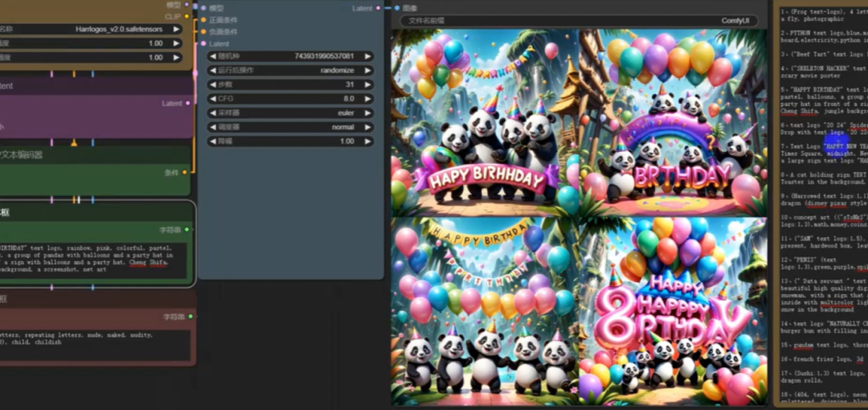Click the line starting "6、text logo "20 24""
868x410 pixels.
pyautogui.click(x=825, y=125)
